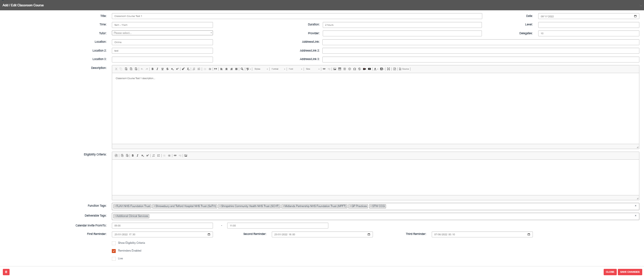Toggle bold in the Description editor

tap(153, 69)
